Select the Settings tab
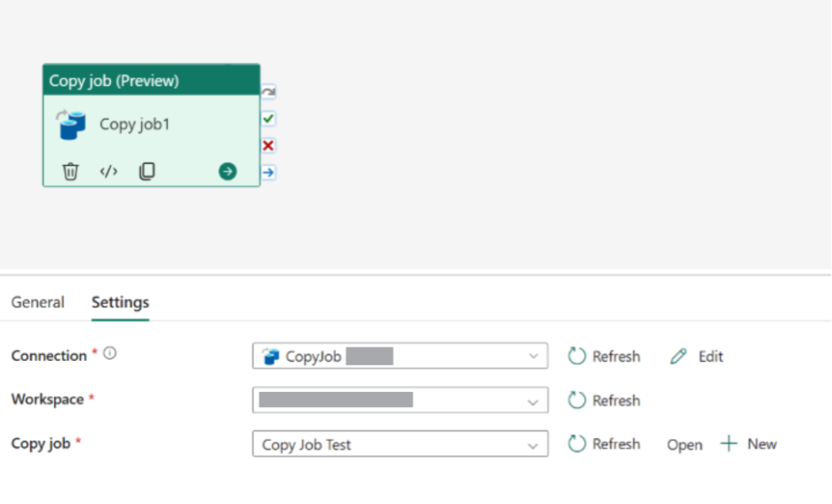 pyautogui.click(x=120, y=302)
